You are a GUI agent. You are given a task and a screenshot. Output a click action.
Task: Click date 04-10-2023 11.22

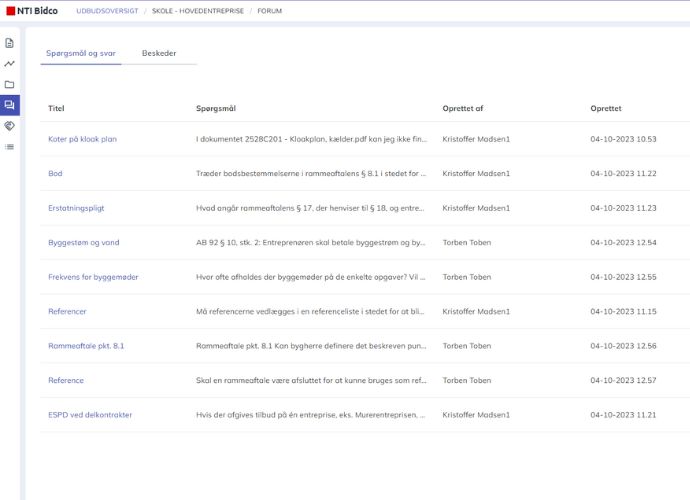[623, 173]
